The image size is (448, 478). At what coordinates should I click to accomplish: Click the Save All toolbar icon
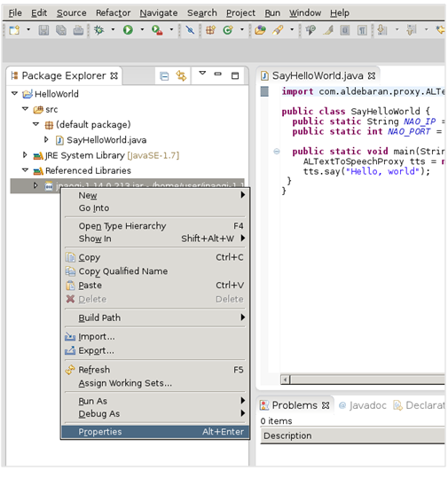point(61,30)
